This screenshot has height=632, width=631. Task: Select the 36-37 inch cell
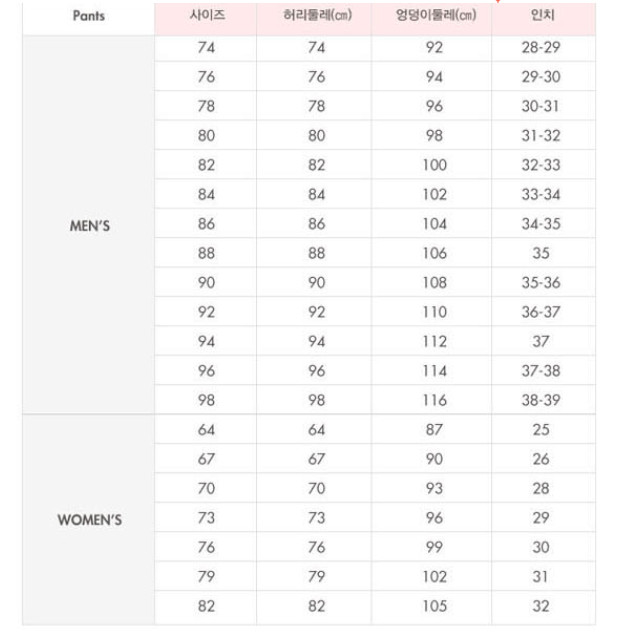pos(541,311)
